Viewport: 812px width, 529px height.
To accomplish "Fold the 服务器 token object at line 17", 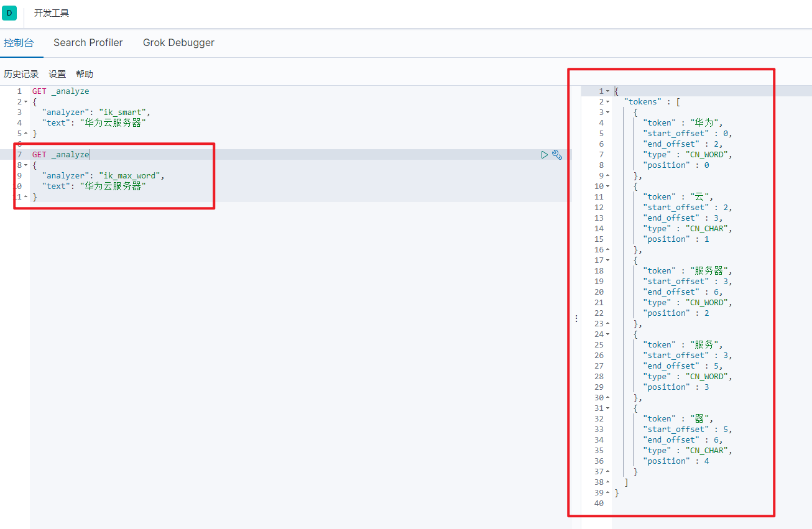I will click(607, 260).
